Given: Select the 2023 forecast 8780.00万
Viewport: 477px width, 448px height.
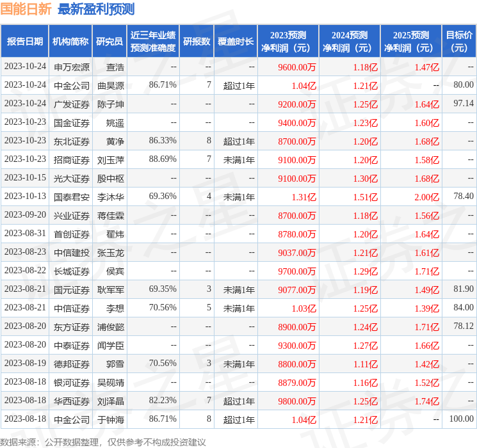Looking at the screenshot, I should (x=297, y=234).
